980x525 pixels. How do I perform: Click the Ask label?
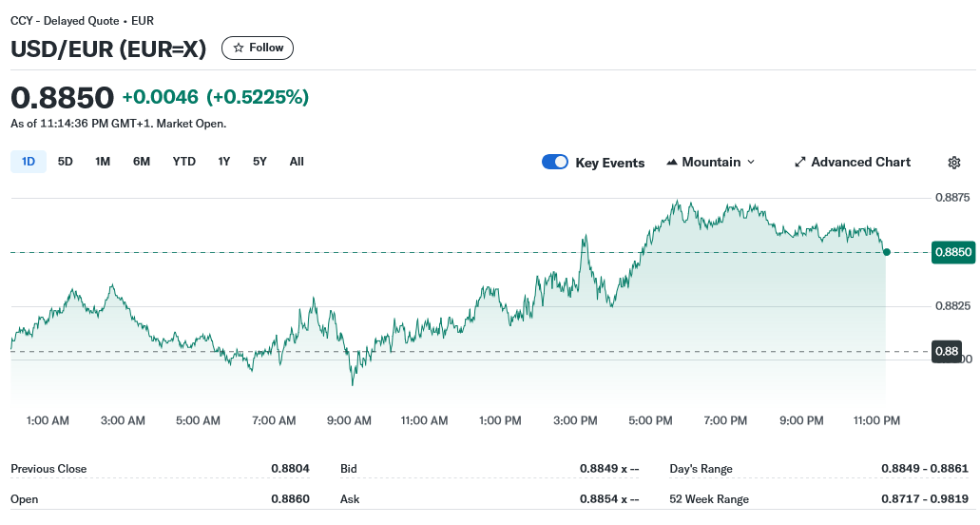(350, 499)
